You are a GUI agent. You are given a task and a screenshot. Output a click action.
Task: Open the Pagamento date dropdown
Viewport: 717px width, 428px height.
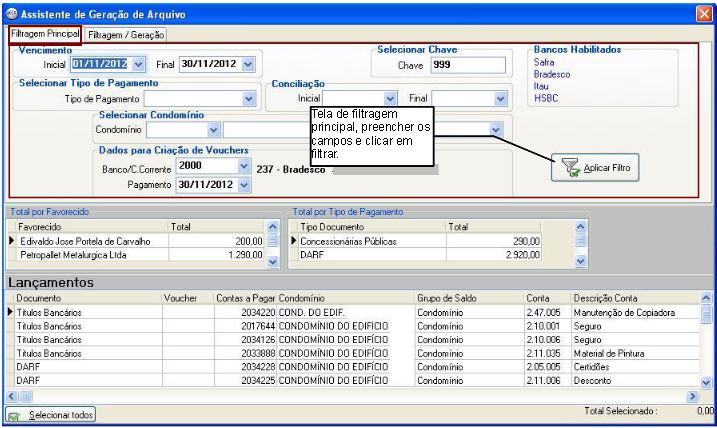click(242, 185)
